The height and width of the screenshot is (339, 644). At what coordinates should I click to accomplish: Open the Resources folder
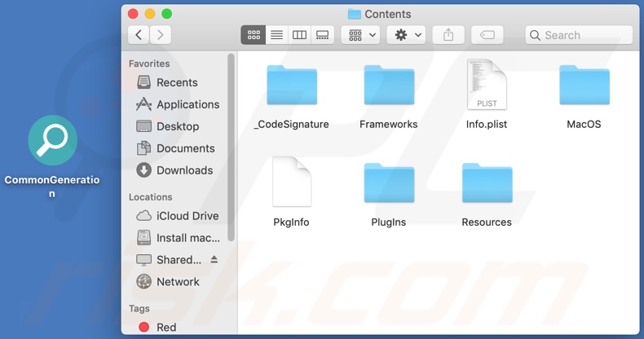(x=487, y=183)
